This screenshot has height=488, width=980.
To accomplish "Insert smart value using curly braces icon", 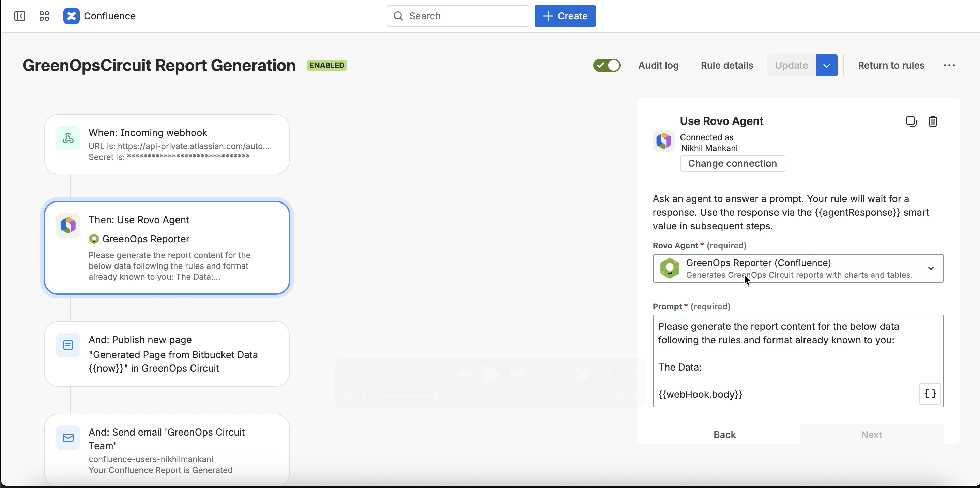I will (x=930, y=394).
